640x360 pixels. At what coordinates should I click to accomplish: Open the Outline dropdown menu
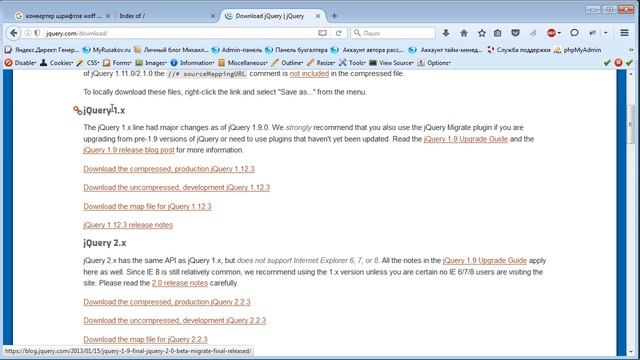(x=287, y=63)
